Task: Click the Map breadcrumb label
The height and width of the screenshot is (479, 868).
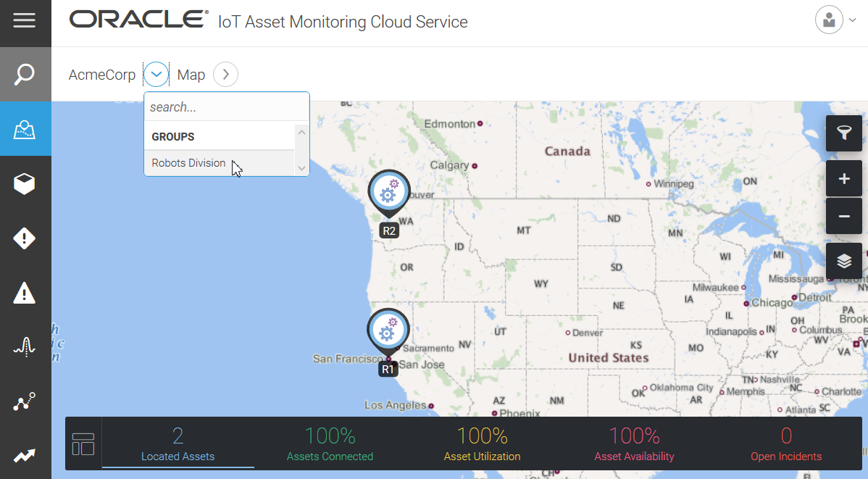Action: [191, 75]
